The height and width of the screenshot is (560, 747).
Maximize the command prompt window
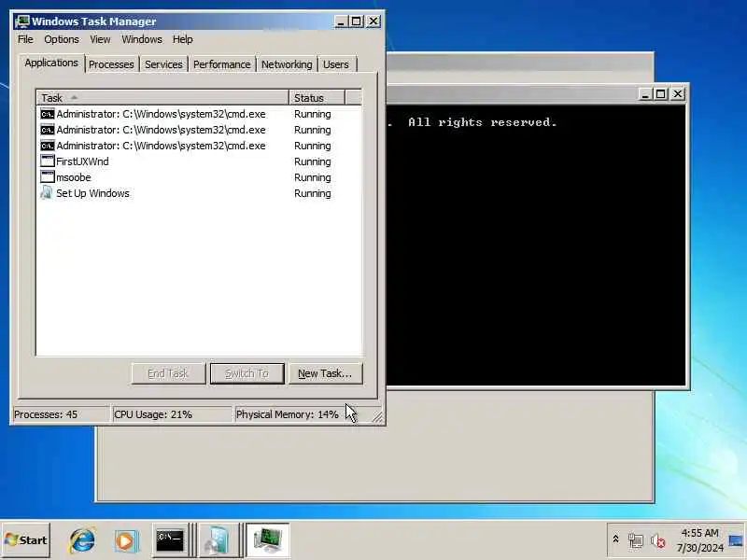pos(661,94)
